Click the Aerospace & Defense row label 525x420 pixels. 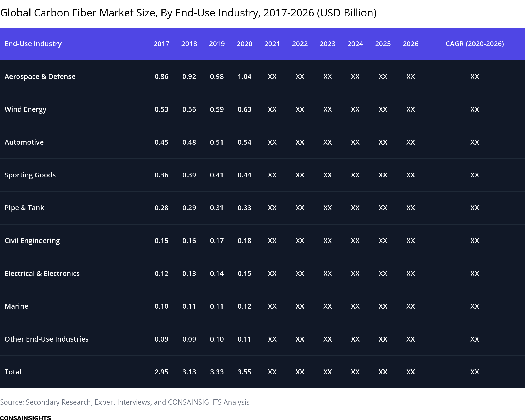[40, 77]
